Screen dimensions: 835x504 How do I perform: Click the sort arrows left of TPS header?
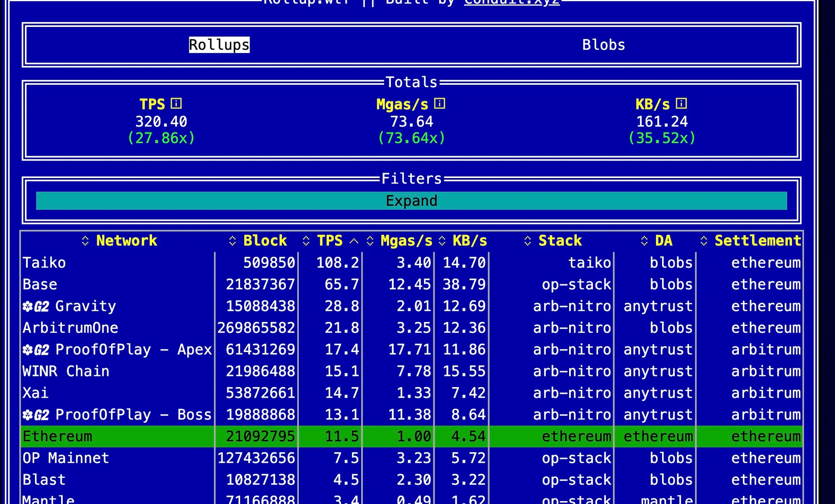coord(306,241)
